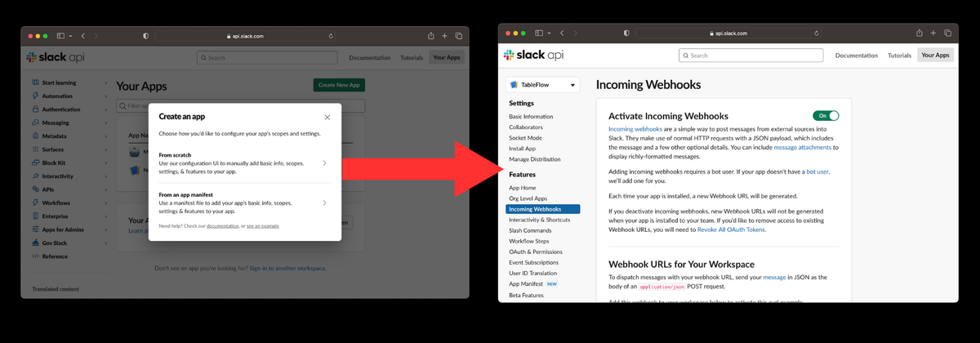Expand APIs chevron in left sidebar
980x343 pixels.
106,189
